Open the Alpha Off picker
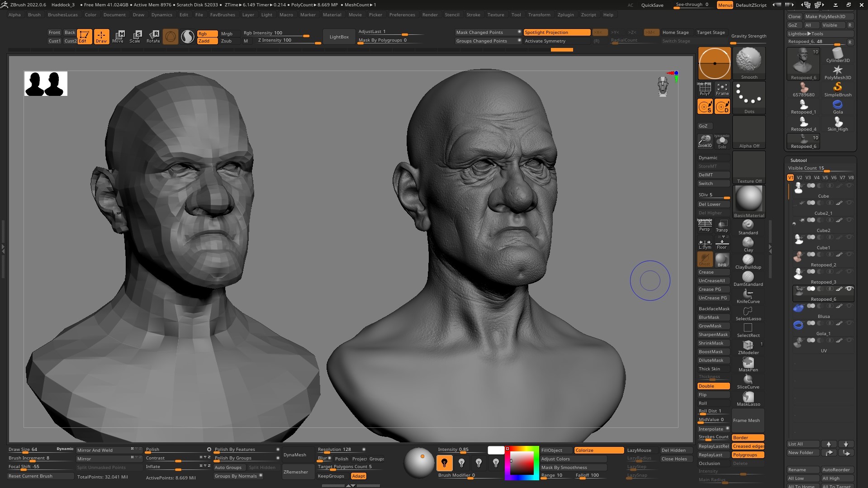Image resolution: width=868 pixels, height=488 pixels. (749, 132)
